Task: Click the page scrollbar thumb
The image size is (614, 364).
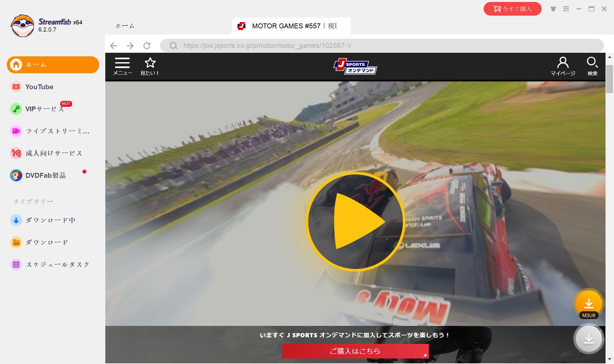Action: pyautogui.click(x=609, y=79)
